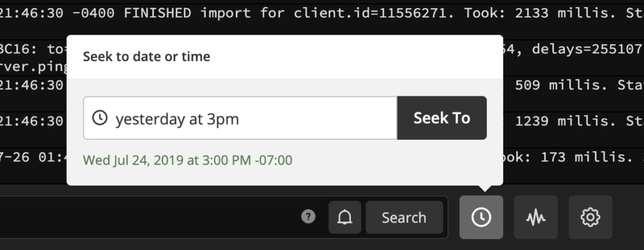This screenshot has height=250, width=644.
Task: Click the "21:46:30 -0400" timestamp on the top line
Action: point(57,14)
